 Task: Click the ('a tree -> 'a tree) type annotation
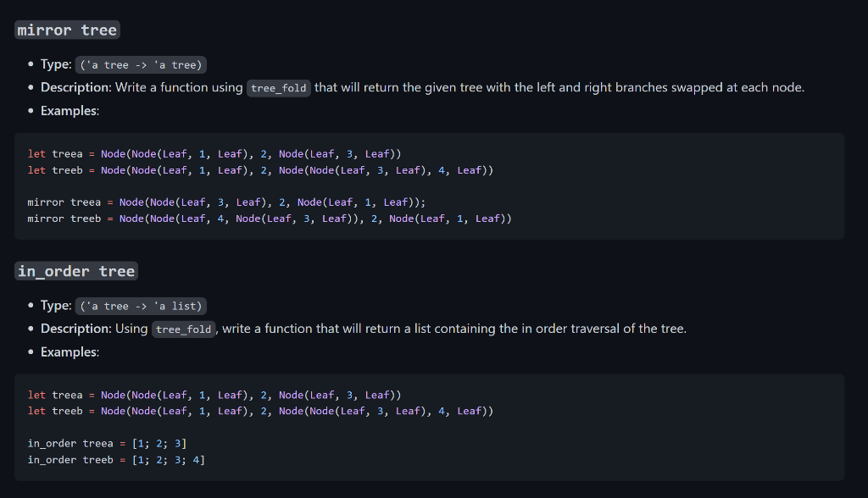tap(141, 64)
